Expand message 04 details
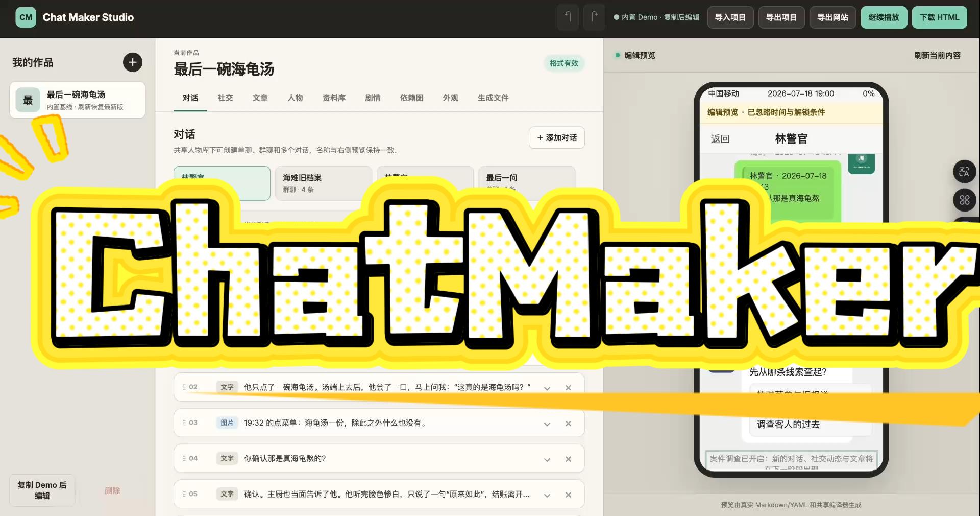 coord(547,460)
